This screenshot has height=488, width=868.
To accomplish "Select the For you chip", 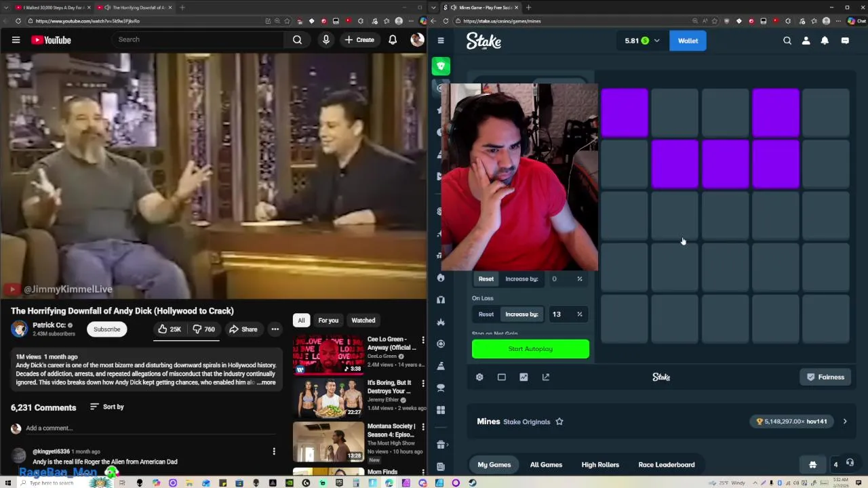I will click(328, 321).
